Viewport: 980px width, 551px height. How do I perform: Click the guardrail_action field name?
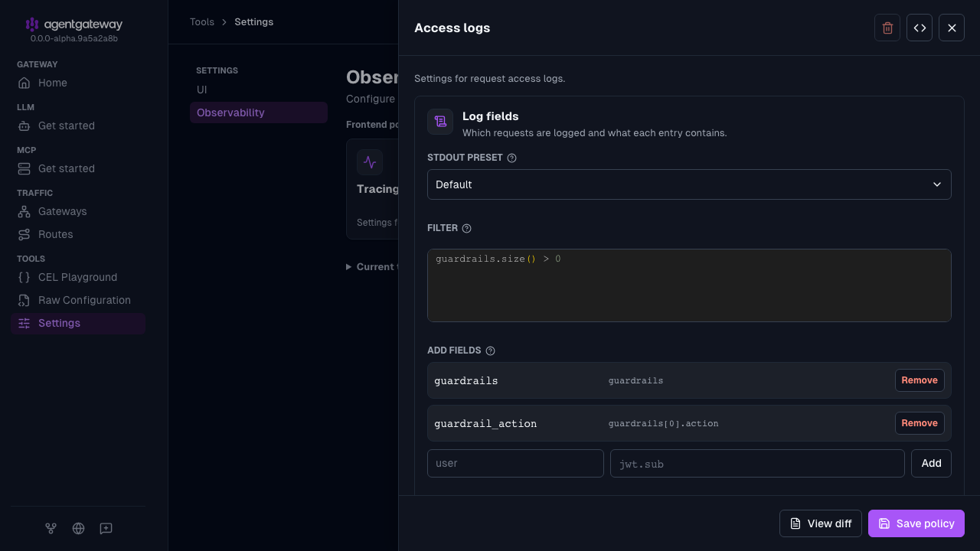(x=485, y=423)
